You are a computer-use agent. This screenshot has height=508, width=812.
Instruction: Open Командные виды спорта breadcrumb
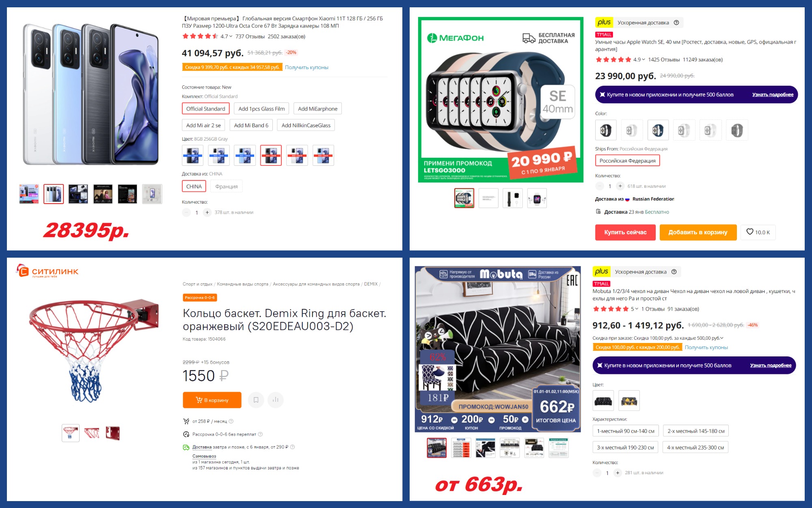point(242,284)
